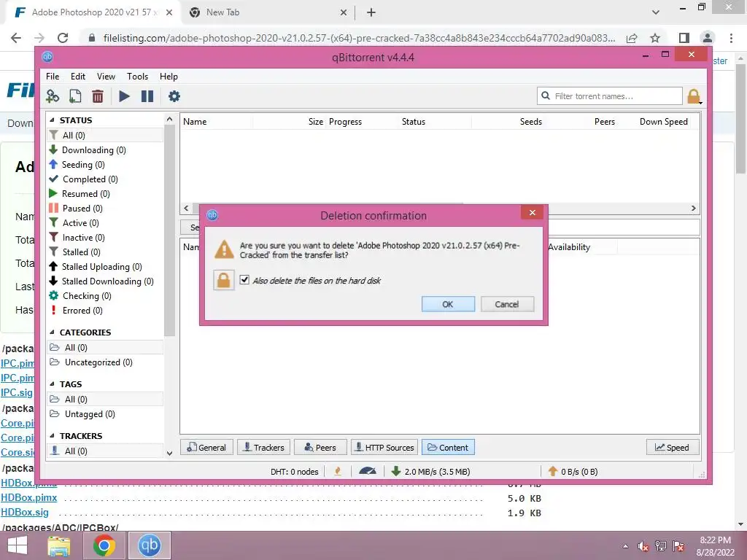Image resolution: width=747 pixels, height=560 pixels.
Task: Sort by the Down Speed column header
Action: click(x=663, y=122)
